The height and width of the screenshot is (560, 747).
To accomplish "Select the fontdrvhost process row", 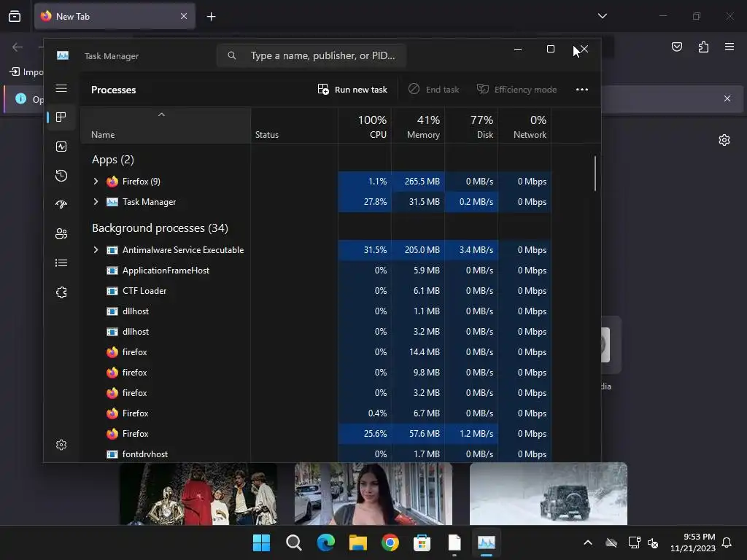I will [317, 454].
